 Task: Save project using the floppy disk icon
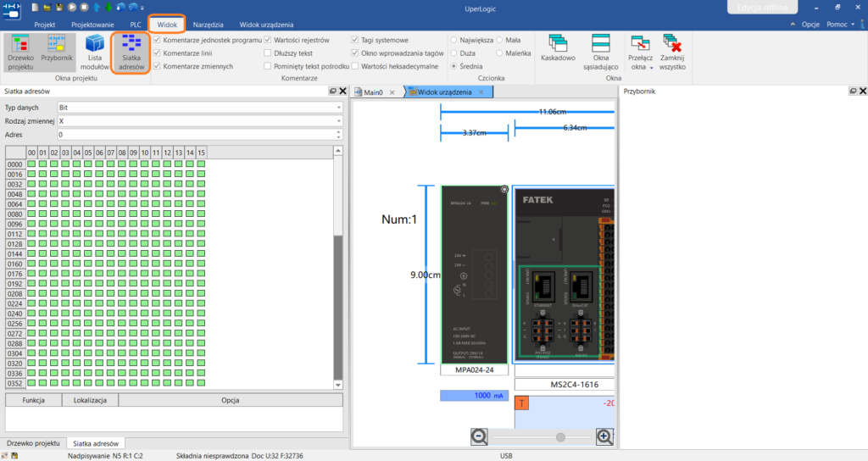pos(59,8)
